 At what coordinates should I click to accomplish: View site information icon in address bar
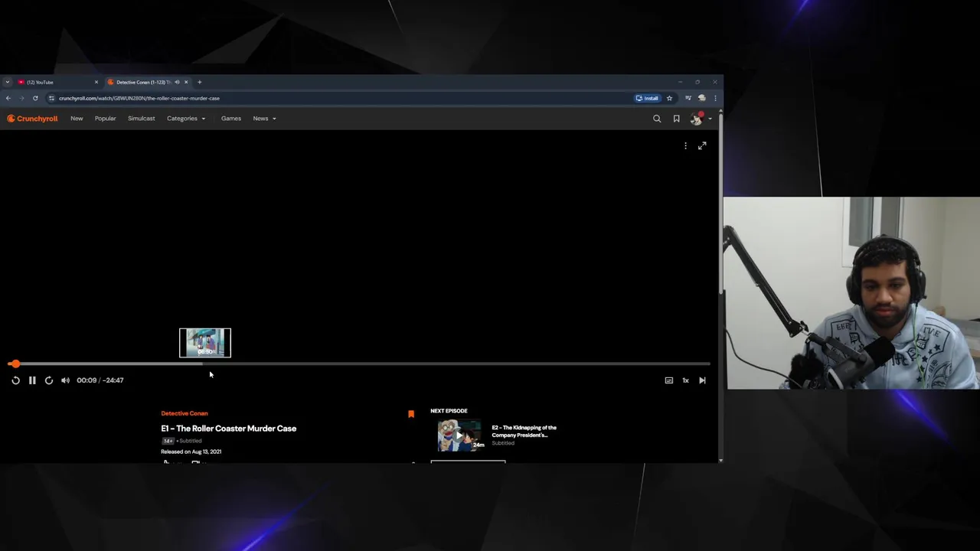pos(52,98)
